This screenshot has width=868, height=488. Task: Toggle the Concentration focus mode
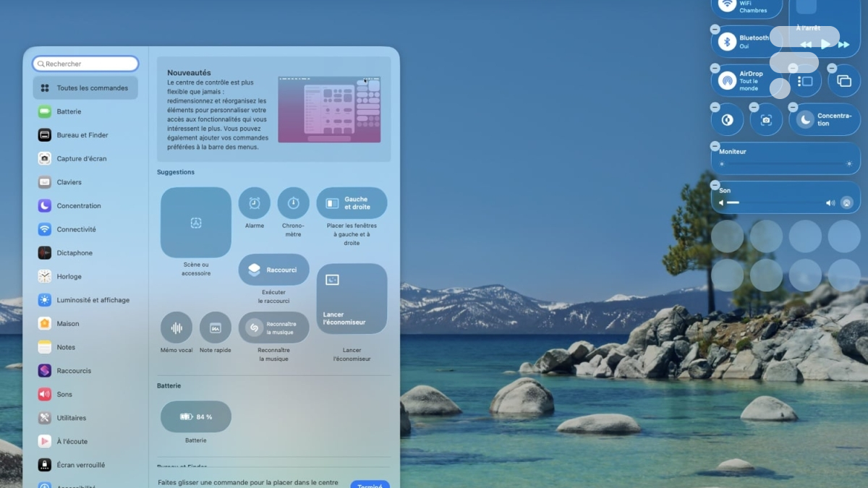pyautogui.click(x=806, y=120)
